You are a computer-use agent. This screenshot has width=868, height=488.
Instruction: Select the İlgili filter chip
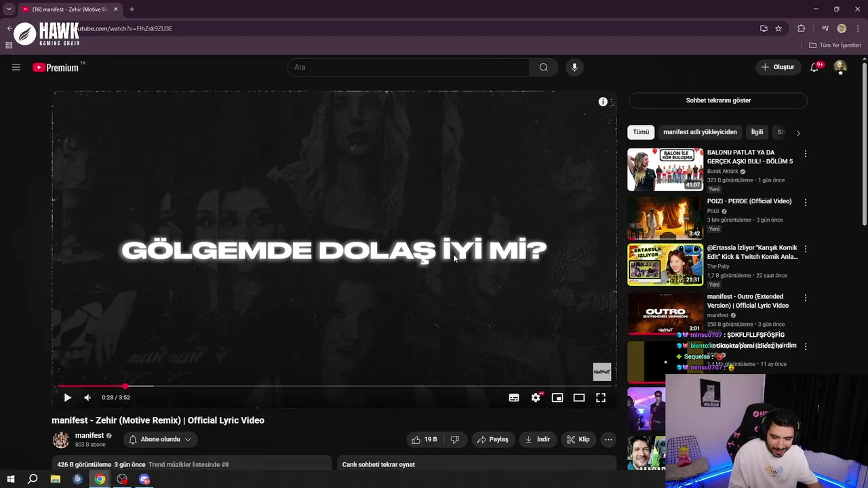(x=757, y=132)
